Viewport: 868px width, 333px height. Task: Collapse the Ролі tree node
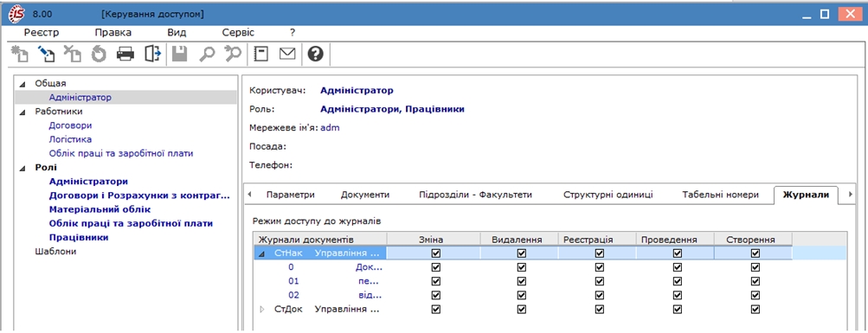[x=23, y=168]
